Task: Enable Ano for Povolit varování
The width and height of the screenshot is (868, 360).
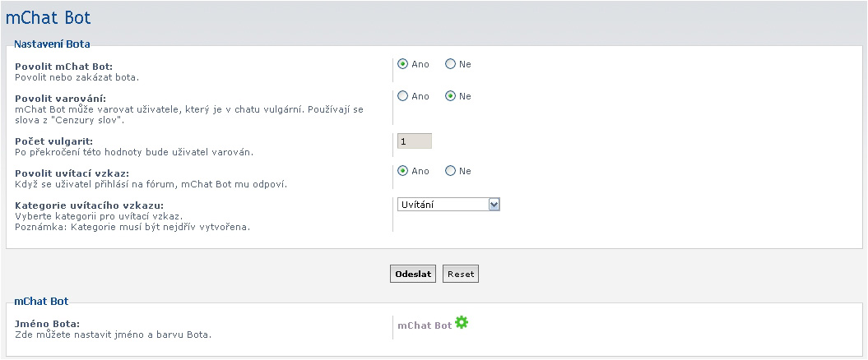Action: 403,96
